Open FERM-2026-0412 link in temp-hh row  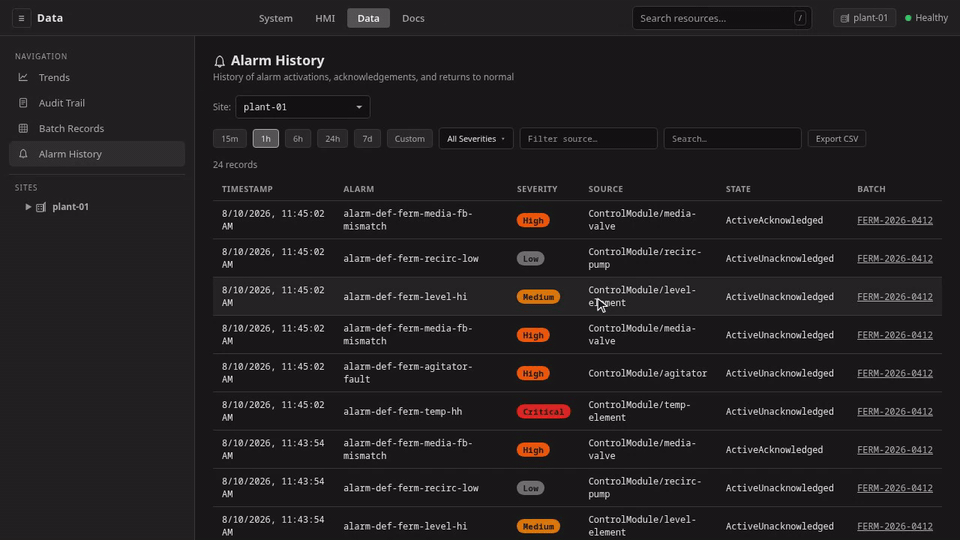pos(894,411)
